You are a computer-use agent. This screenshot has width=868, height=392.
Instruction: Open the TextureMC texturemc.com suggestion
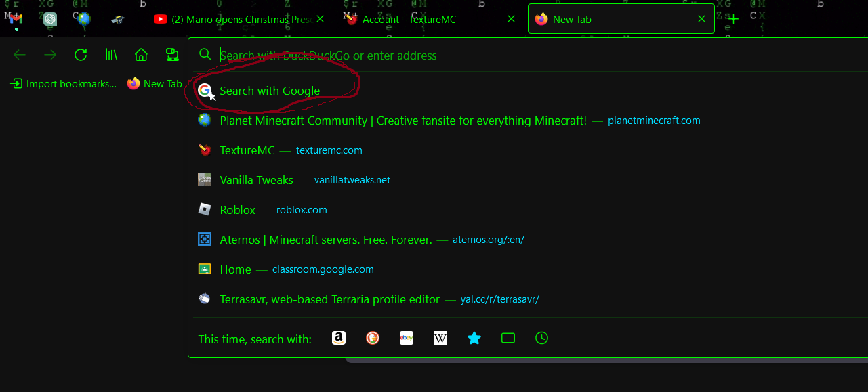[x=528, y=150]
